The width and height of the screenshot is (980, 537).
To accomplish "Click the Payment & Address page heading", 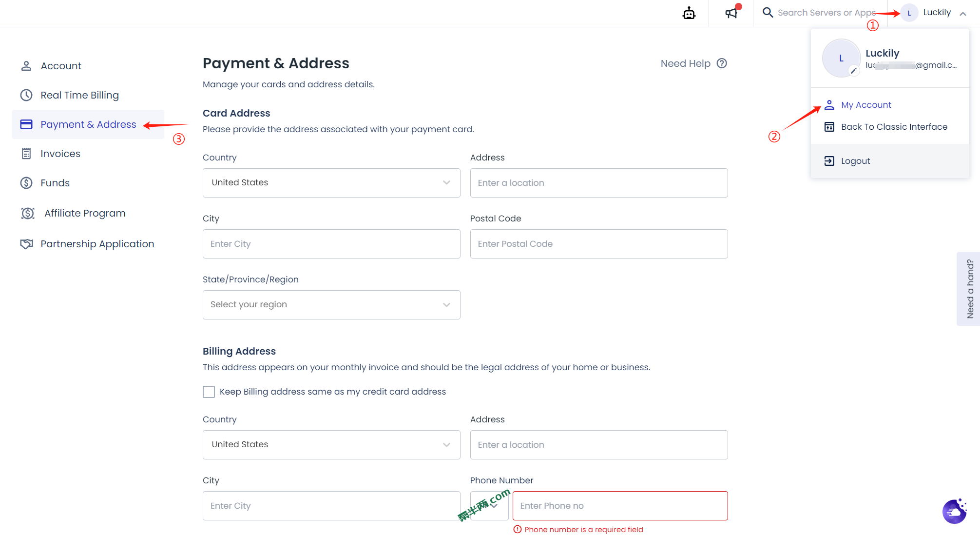I will (276, 63).
